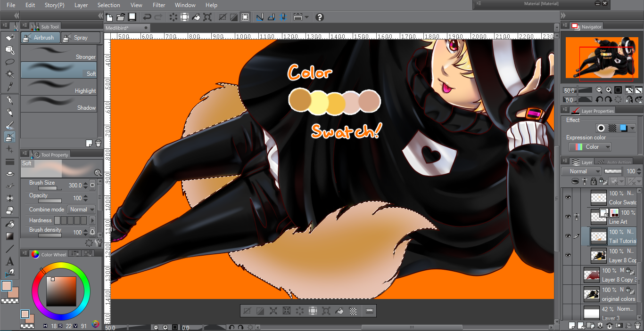This screenshot has height=331, width=644.
Task: Open Sub Tool Detail wrench icon
Action: coord(98,242)
